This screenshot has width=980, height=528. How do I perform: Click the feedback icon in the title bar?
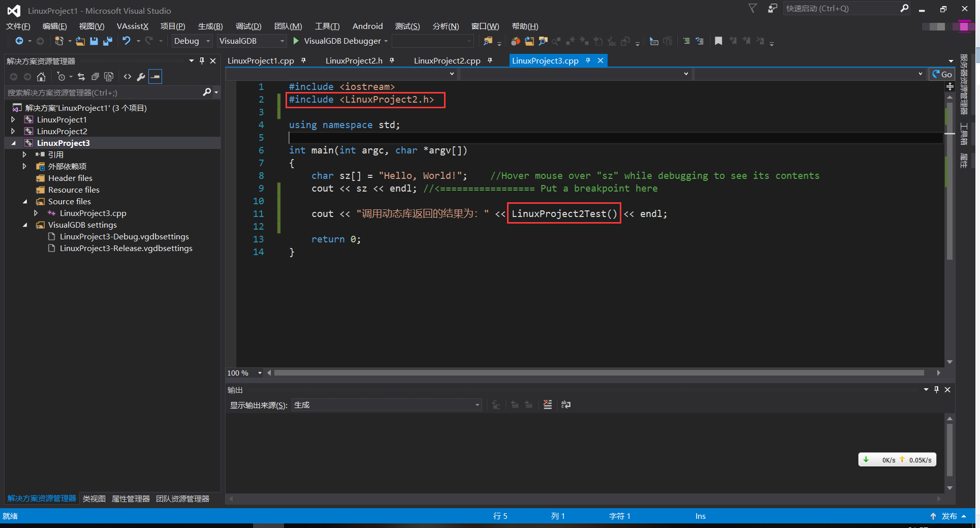point(772,8)
